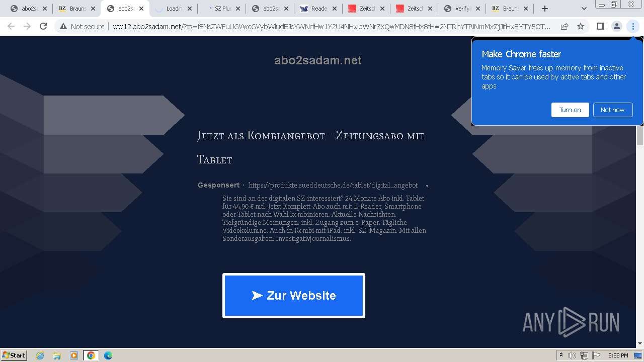This screenshot has width=644, height=362.
Task: Click the 8:58 PM system clock
Action: pyautogui.click(x=618, y=355)
